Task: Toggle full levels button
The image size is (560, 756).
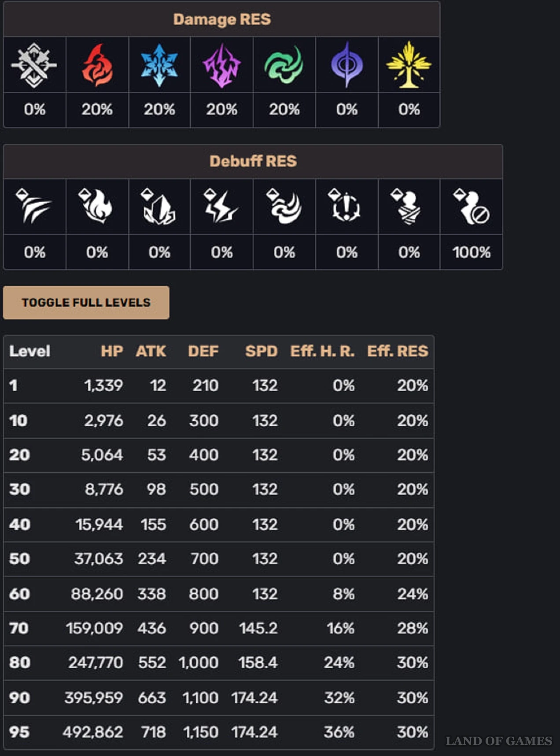Action: click(86, 303)
